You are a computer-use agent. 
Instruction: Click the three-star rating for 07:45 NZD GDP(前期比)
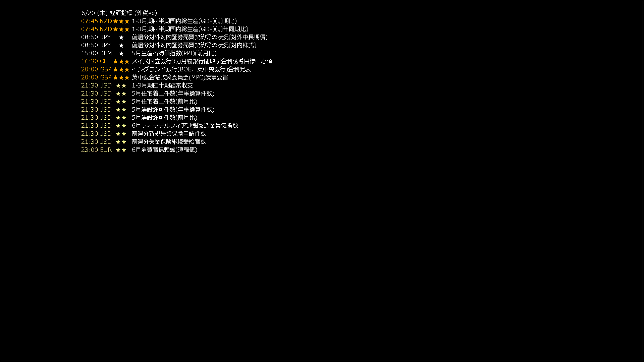coord(121,21)
